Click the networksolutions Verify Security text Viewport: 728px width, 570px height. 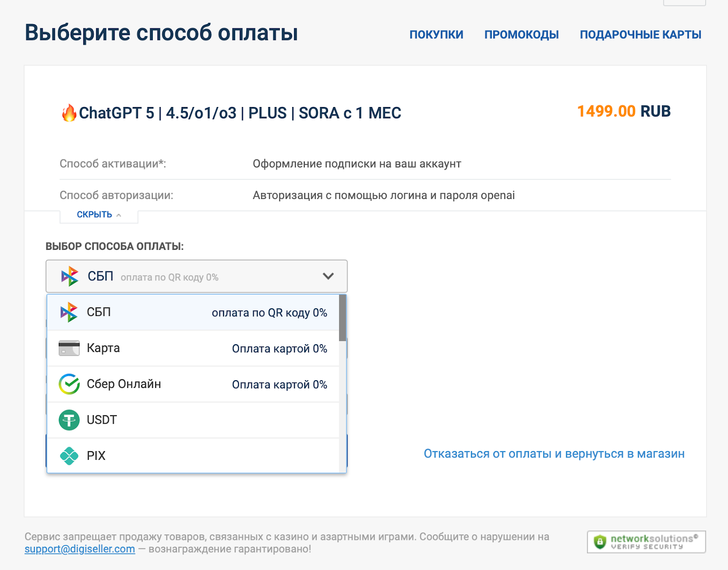[x=652, y=542]
